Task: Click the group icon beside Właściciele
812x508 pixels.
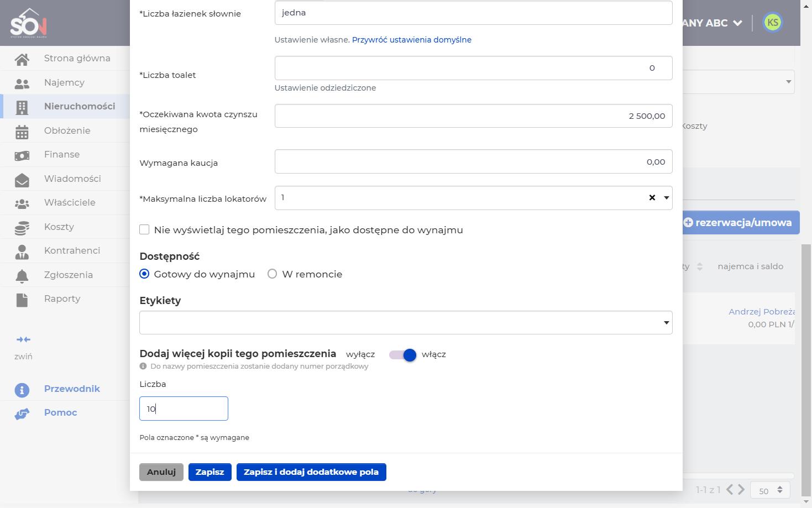Action: tap(22, 203)
